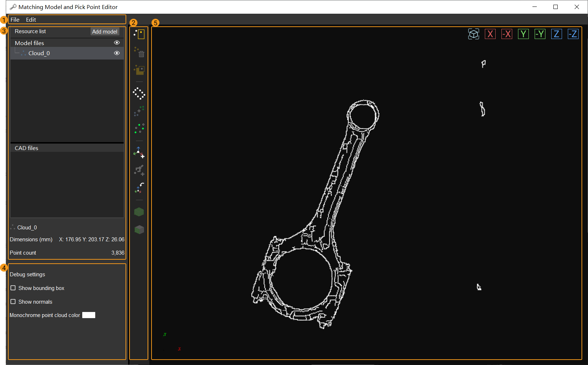Switch to the -X axis view

pos(506,34)
